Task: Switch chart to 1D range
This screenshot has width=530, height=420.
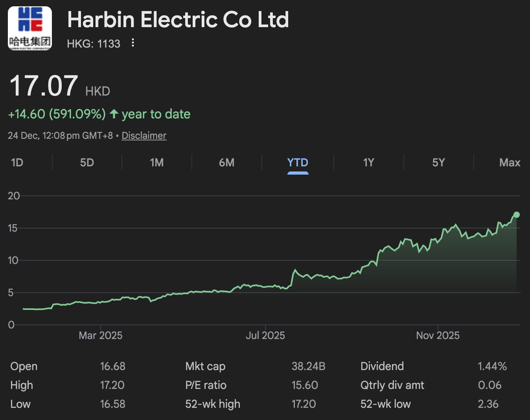Action: click(x=17, y=162)
